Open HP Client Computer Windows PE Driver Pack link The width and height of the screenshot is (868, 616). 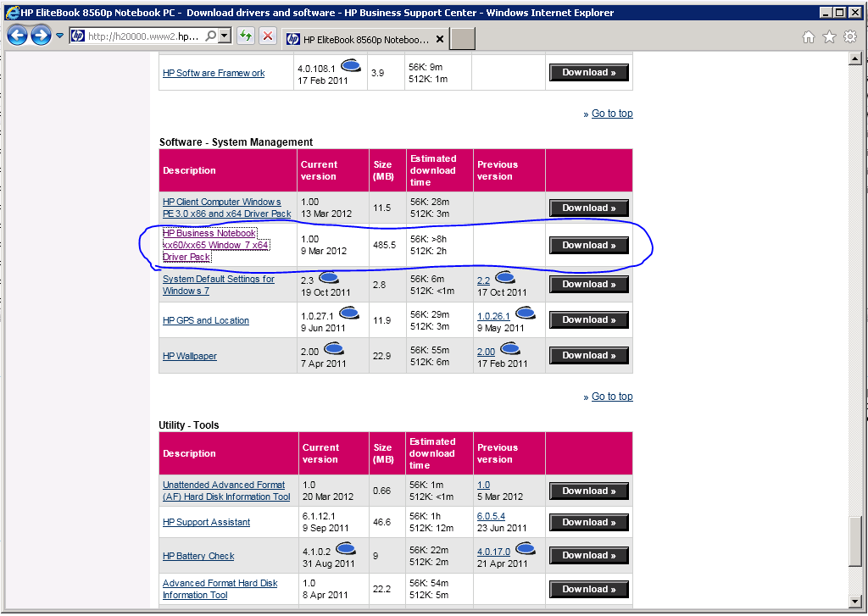coord(227,208)
